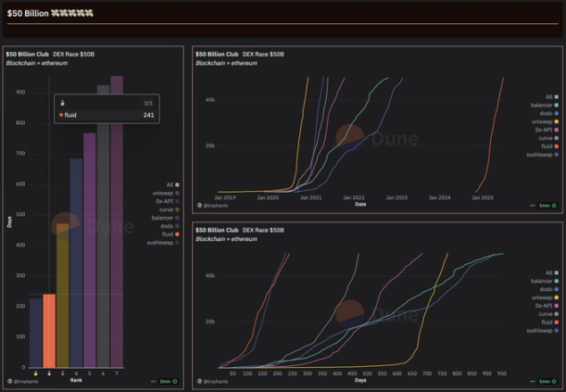This screenshot has width=566, height=392.
Task: Click the 5min refresh indicator on bar chart
Action: [169, 381]
